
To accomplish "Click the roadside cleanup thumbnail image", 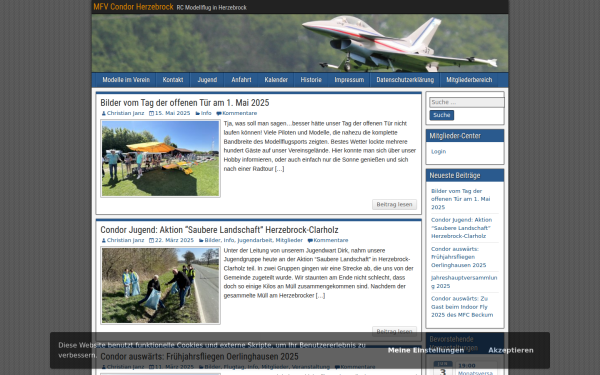I will [160, 285].
